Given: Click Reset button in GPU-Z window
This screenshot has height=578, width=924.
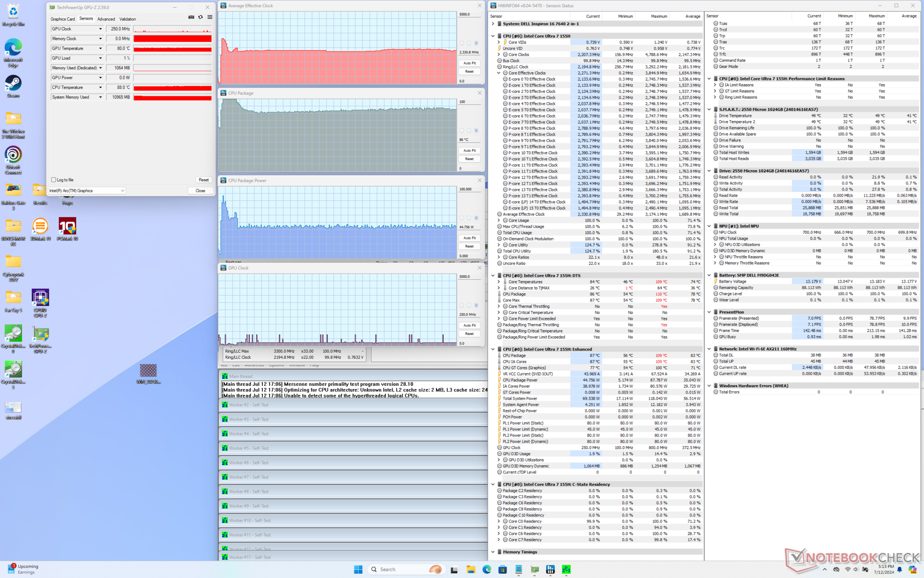Looking at the screenshot, I should 204,180.
